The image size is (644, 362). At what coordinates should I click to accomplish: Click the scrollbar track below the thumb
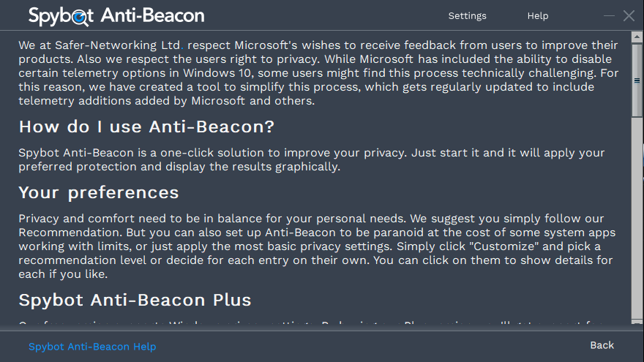click(637, 217)
